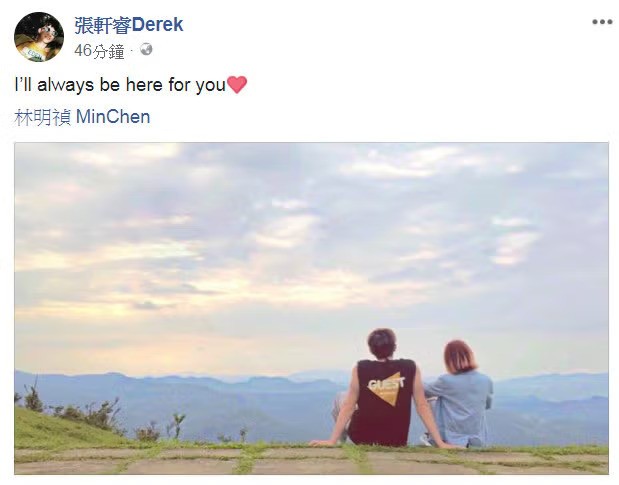This screenshot has width=619, height=485.
Task: Click the GUEST triangle logo on the shirt
Action: [387, 388]
